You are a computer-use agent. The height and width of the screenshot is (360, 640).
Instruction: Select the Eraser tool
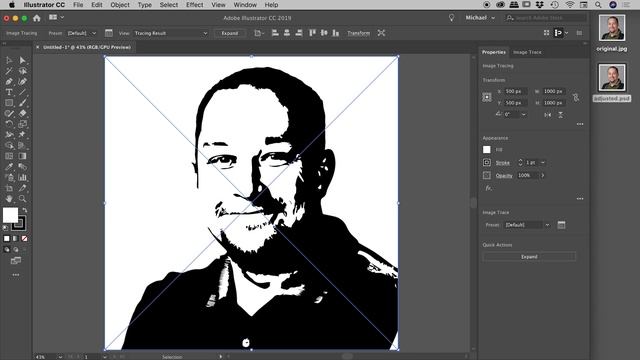[x=22, y=113]
